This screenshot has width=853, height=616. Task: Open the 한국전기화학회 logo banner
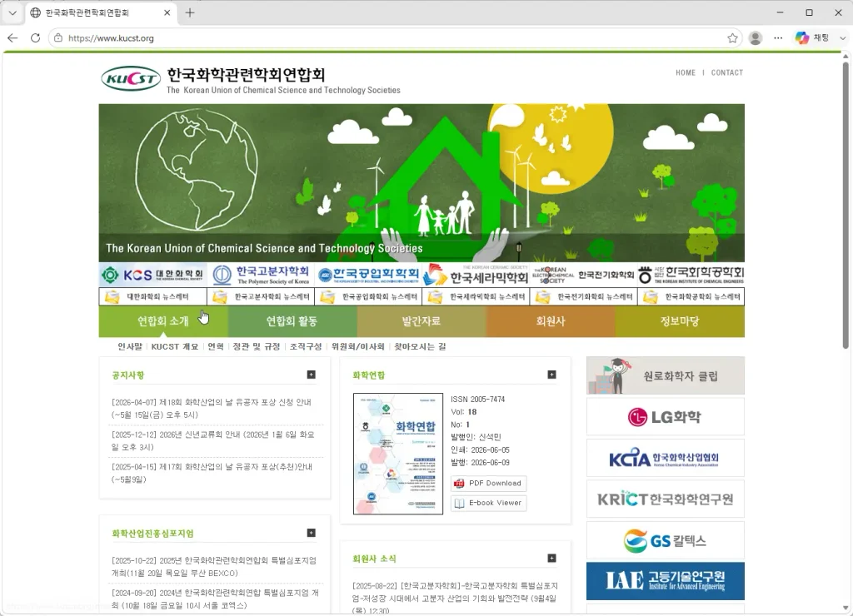(x=583, y=275)
